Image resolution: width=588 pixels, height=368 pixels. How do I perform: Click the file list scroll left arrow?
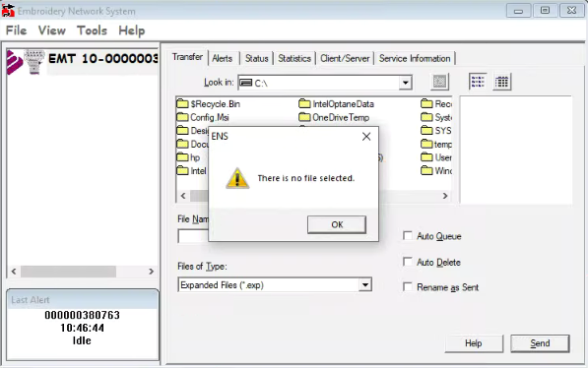click(x=183, y=196)
